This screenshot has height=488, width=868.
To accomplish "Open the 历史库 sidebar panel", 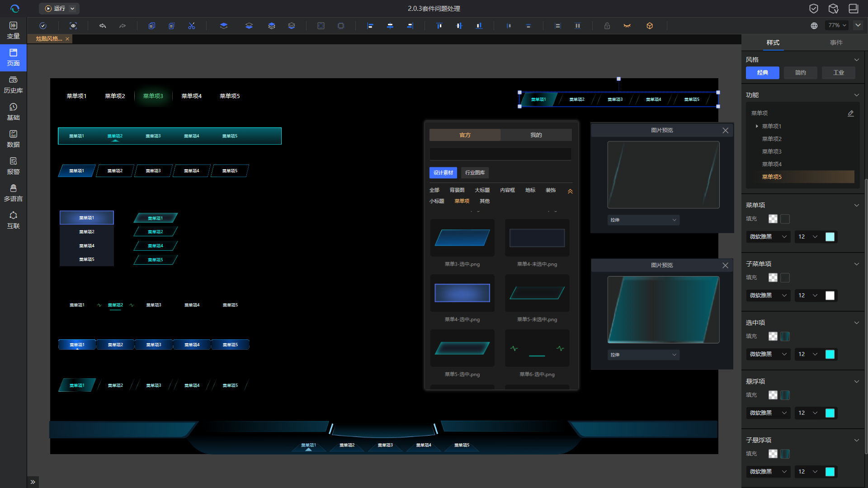I will pos(13,84).
